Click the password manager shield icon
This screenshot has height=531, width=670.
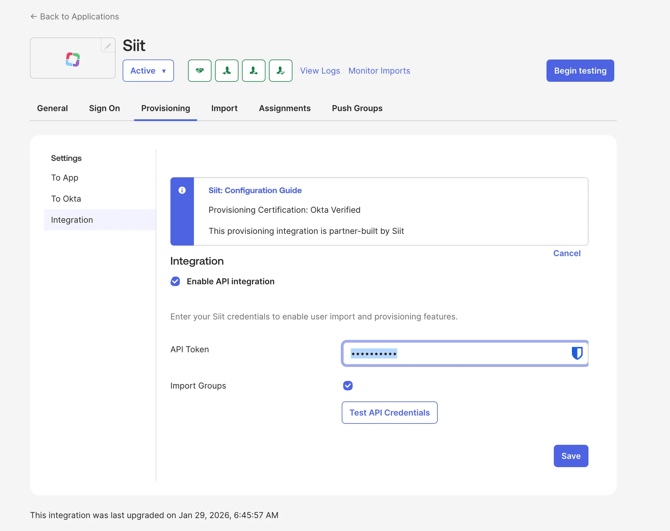[x=577, y=353]
